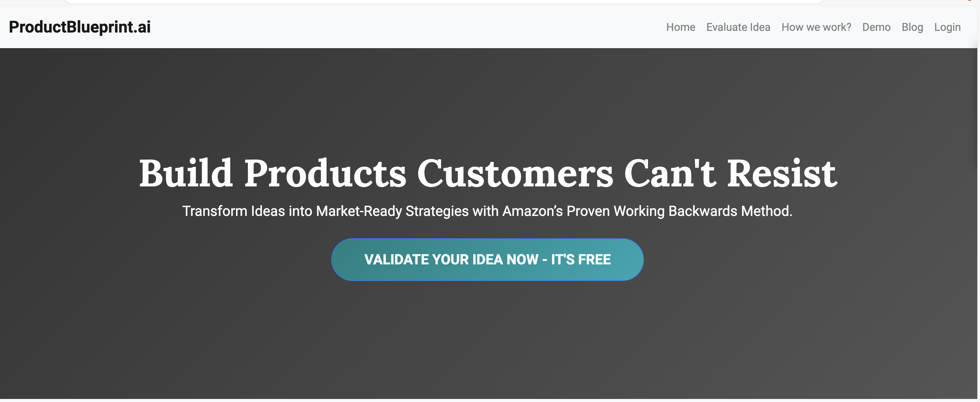Click Login in the top navigation
The height and width of the screenshot is (402, 980).
948,27
